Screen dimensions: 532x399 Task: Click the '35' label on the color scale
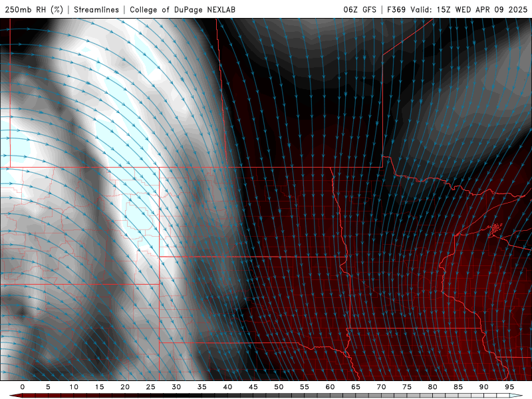[202, 387]
